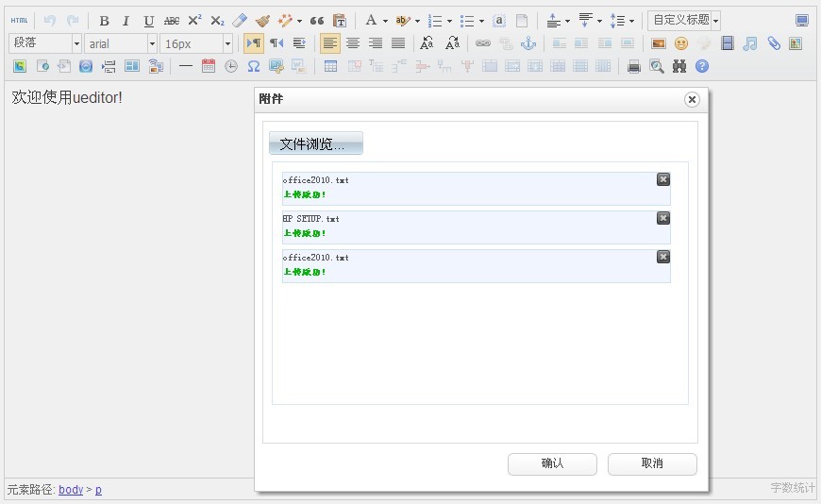This screenshot has width=821, height=504.
Task: Toggle bold formatting
Action: (104, 21)
